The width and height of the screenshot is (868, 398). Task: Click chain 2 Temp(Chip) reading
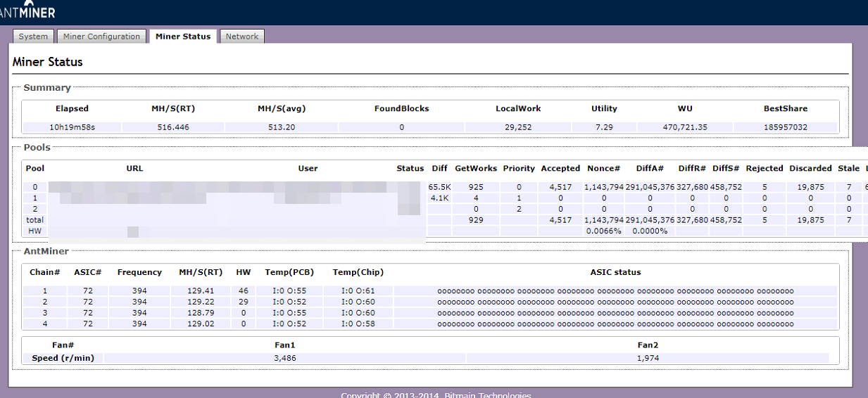pyautogui.click(x=358, y=302)
